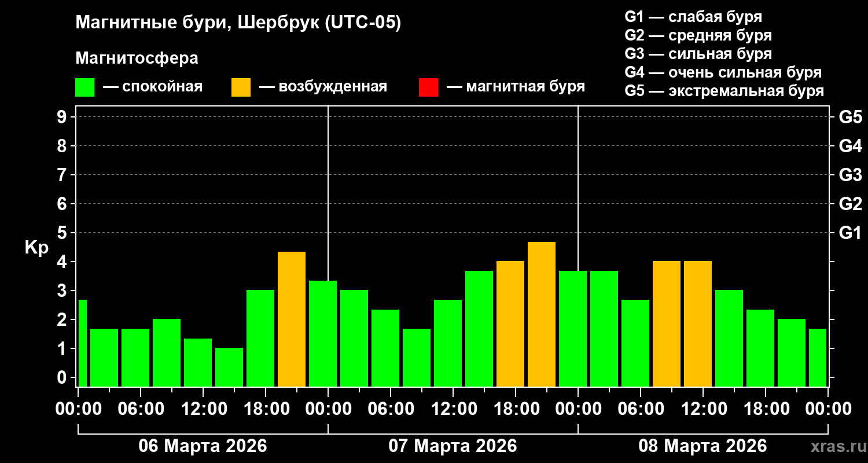Click the '— спокойная' legend label
The height and width of the screenshot is (463, 868).
point(153,87)
